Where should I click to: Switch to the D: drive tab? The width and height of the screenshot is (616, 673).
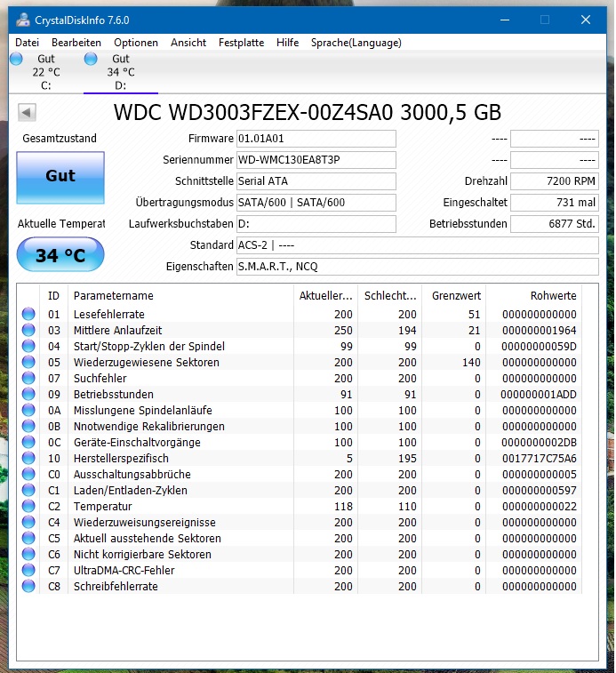[x=121, y=72]
